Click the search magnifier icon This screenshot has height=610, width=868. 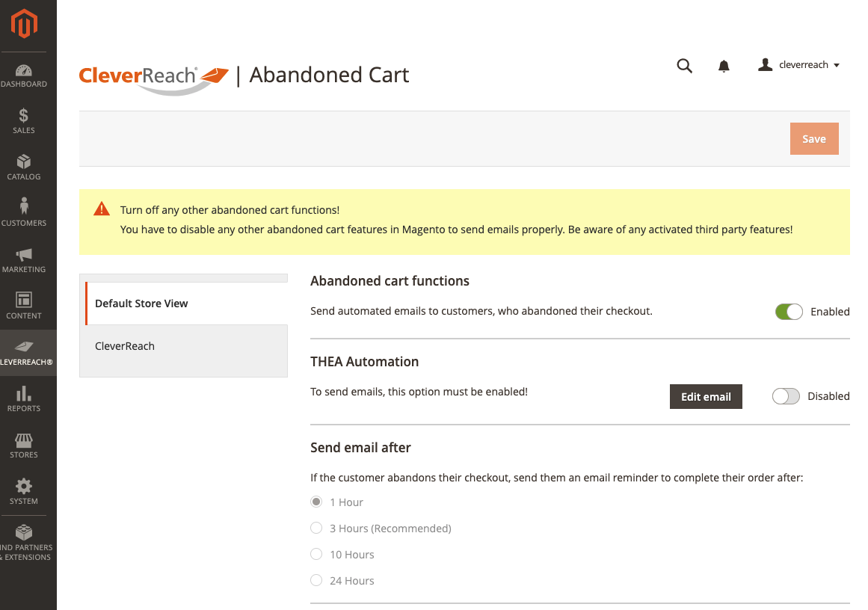pos(684,66)
